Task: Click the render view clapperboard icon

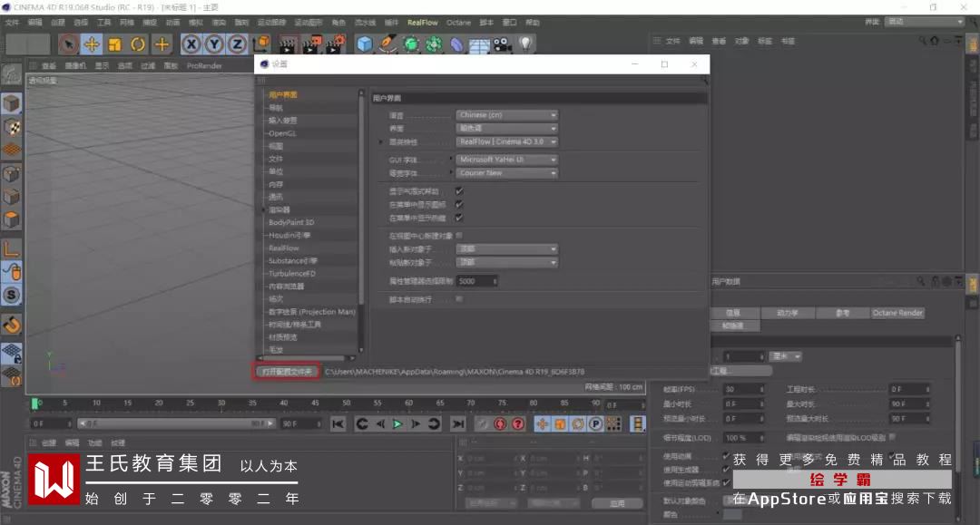Action: (x=288, y=44)
